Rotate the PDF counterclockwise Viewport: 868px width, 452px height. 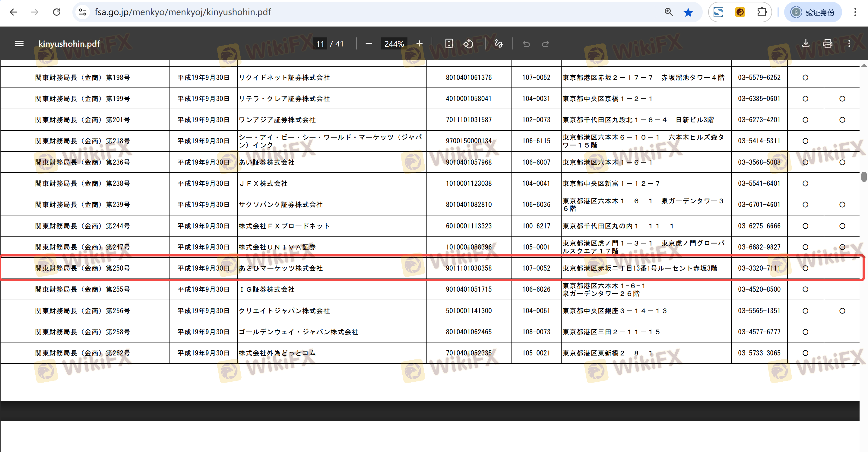click(x=468, y=44)
